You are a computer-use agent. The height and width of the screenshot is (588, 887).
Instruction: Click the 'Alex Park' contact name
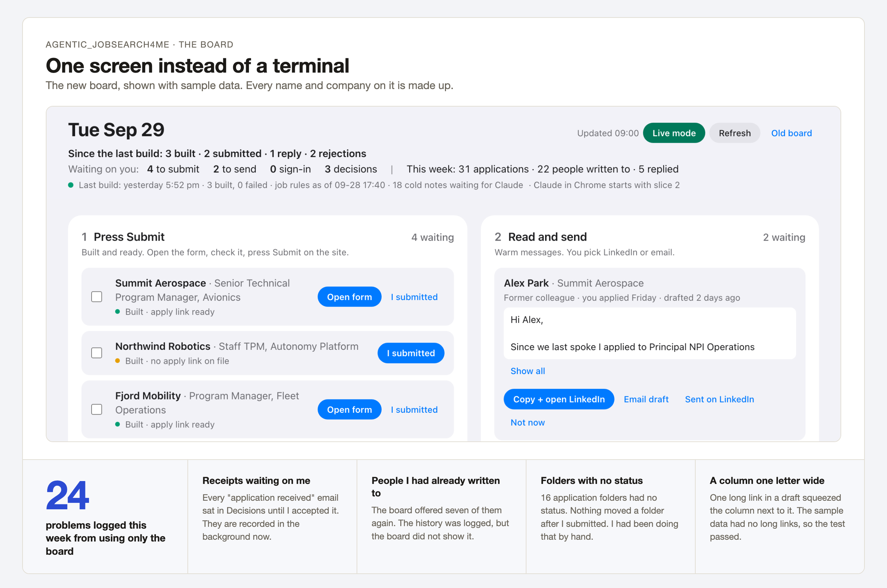tap(526, 283)
